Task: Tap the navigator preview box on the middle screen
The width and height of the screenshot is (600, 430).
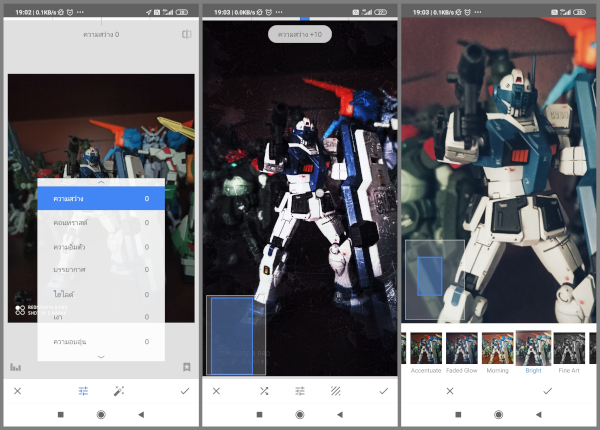Action: coord(236,335)
